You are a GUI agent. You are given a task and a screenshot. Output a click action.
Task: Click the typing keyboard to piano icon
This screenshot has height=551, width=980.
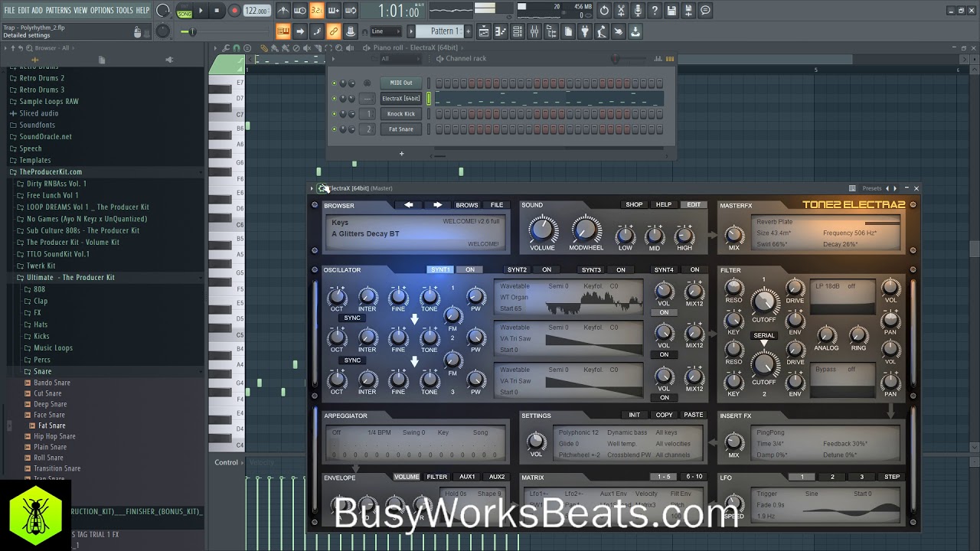point(283,31)
